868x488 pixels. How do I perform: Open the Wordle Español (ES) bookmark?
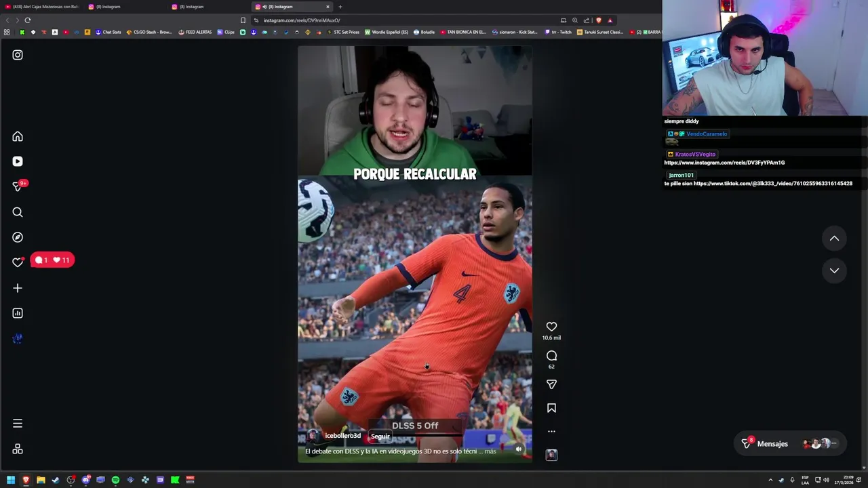point(387,32)
